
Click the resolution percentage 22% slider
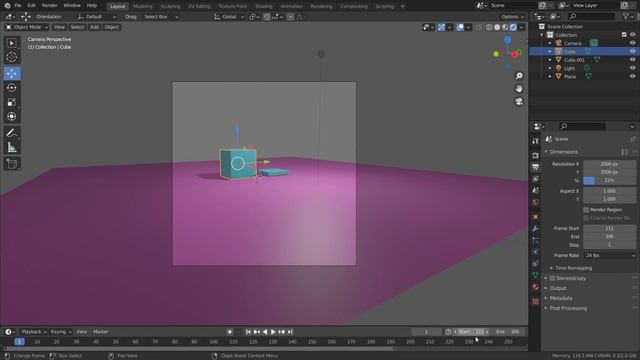point(610,180)
